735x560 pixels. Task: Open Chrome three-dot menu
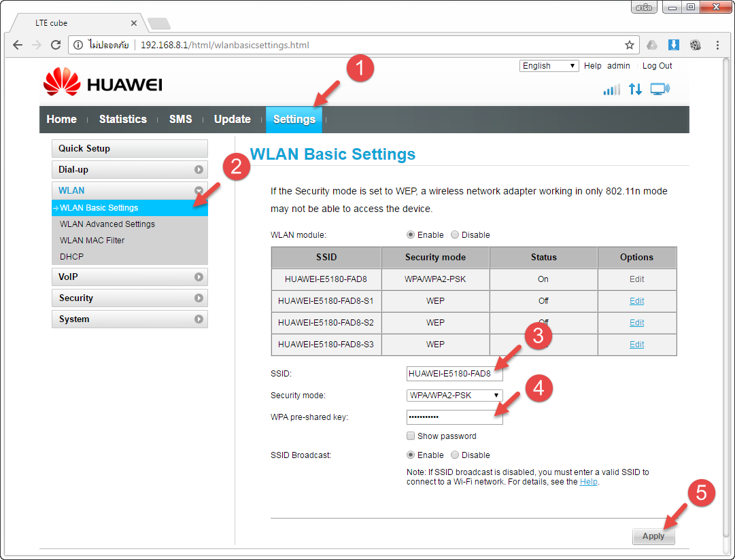(x=717, y=45)
